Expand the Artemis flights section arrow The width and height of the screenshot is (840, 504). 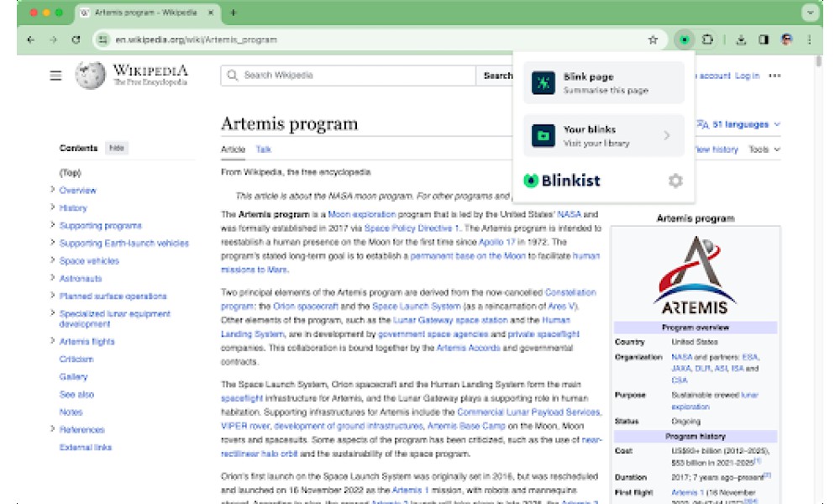point(52,340)
